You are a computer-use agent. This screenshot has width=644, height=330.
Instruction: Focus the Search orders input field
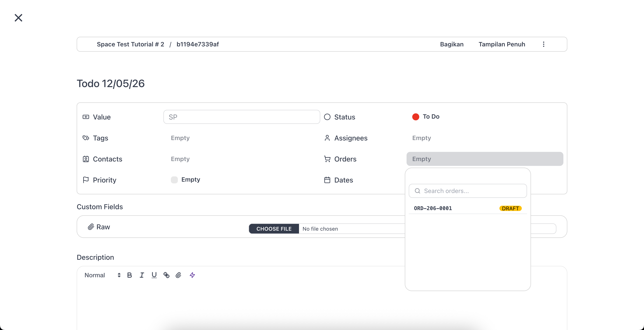[x=467, y=191]
